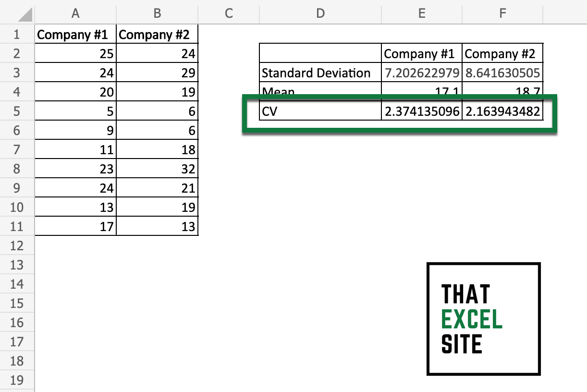This screenshot has width=587, height=392.
Task: Select the cell with value 25 in A2
Action: pos(75,53)
